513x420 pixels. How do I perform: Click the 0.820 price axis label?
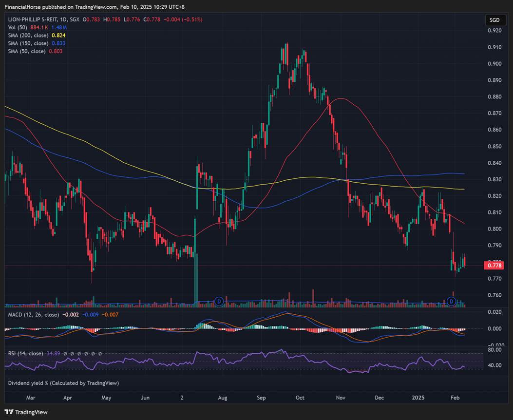[494, 195]
